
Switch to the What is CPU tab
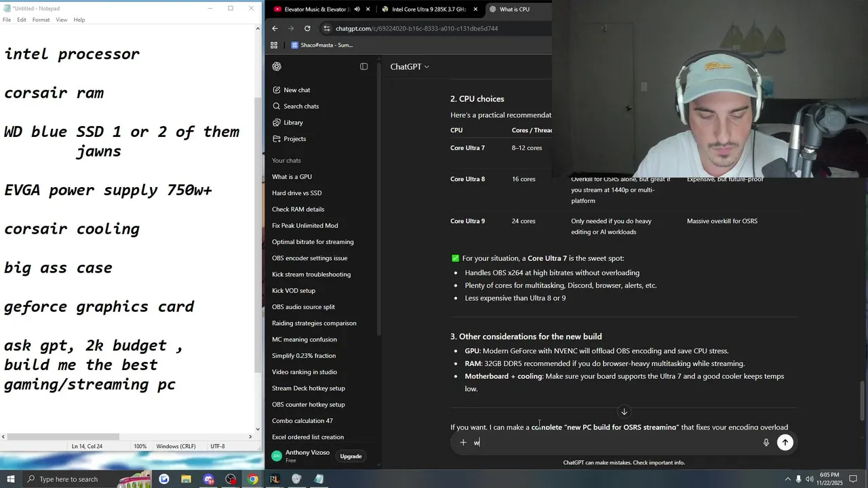coord(515,9)
